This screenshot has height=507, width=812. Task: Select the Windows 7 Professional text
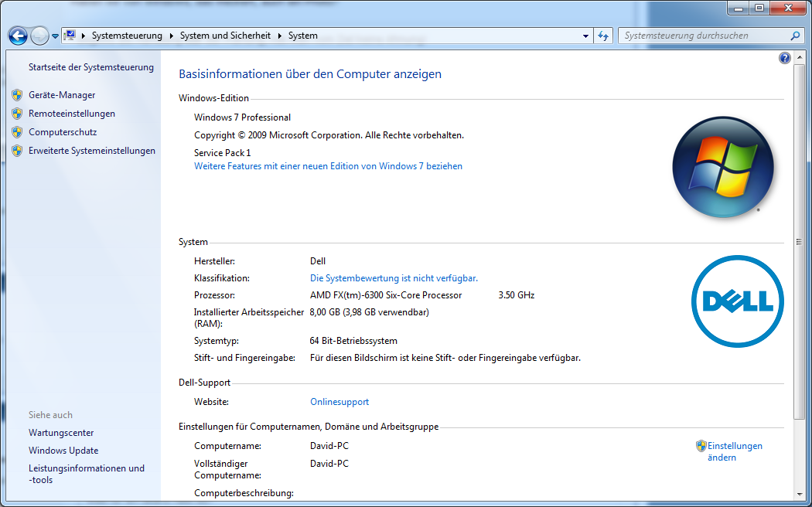pyautogui.click(x=242, y=117)
